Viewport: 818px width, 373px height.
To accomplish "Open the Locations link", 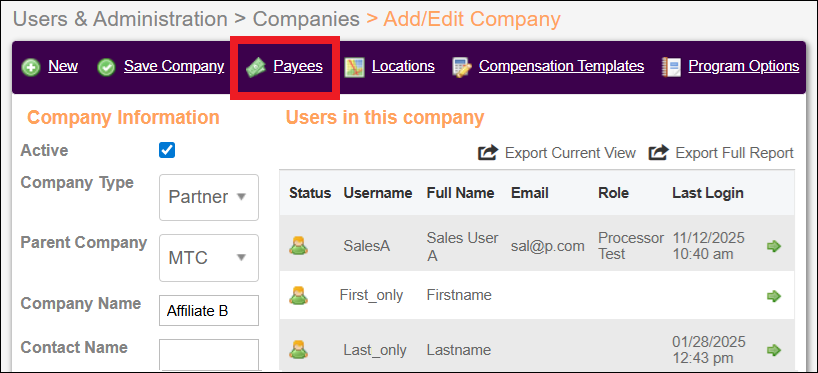I will 403,66.
